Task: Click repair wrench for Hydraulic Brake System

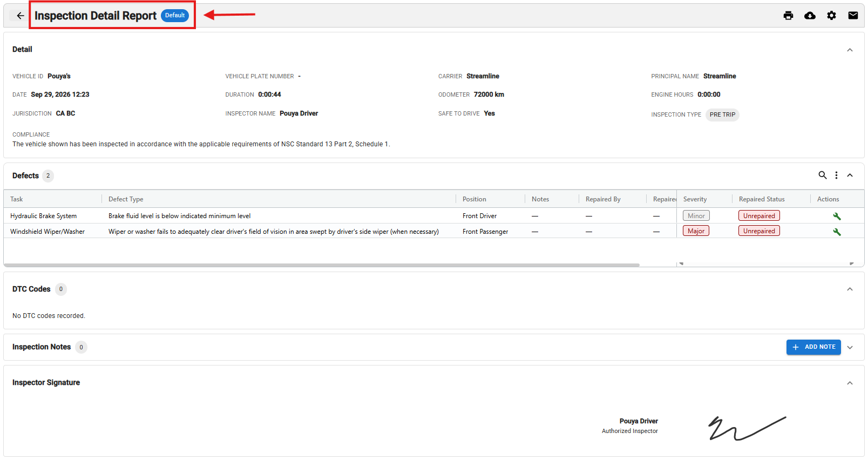Action: [837, 216]
